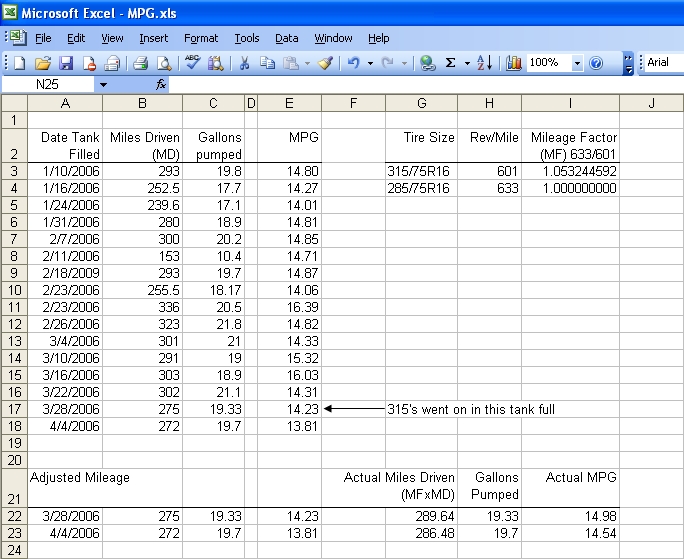Click the Permission document icon
The height and width of the screenshot is (559, 684).
point(89,63)
